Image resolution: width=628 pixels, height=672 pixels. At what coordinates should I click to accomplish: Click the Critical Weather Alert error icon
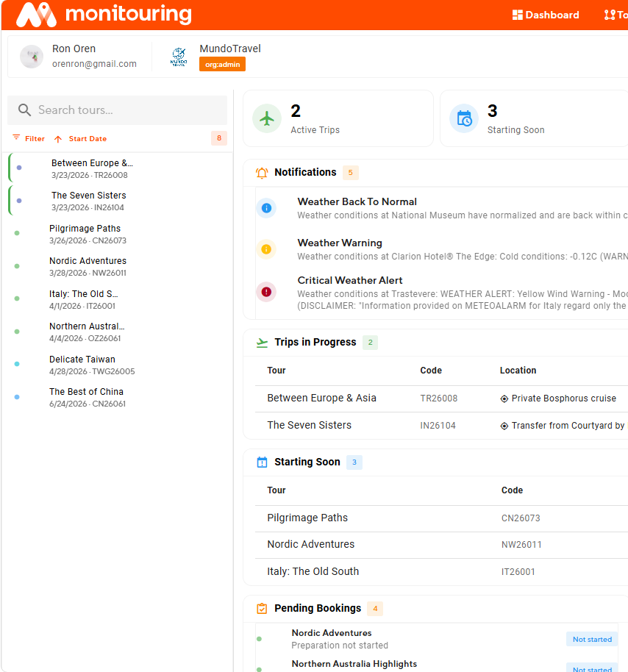coord(266,293)
